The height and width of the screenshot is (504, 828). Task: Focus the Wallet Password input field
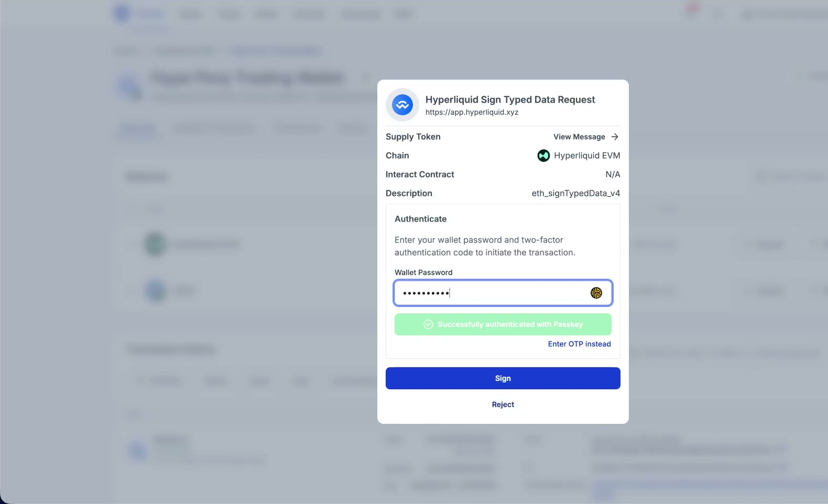[x=503, y=293]
